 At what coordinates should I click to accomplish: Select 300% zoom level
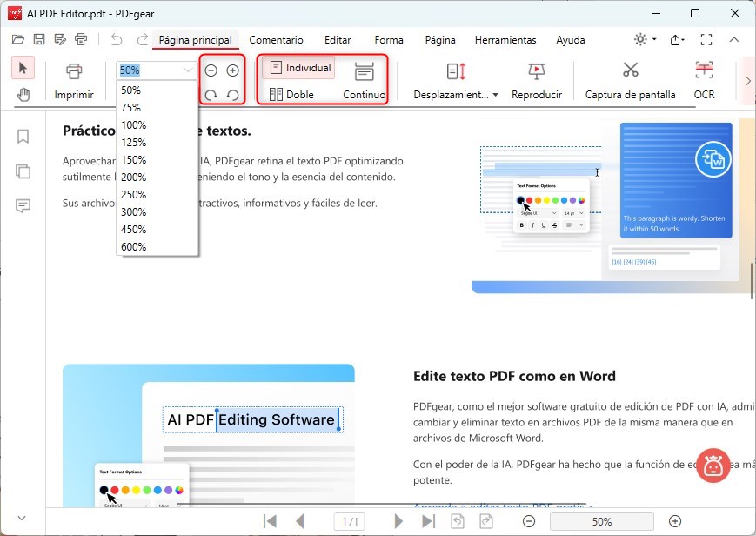pyautogui.click(x=157, y=211)
